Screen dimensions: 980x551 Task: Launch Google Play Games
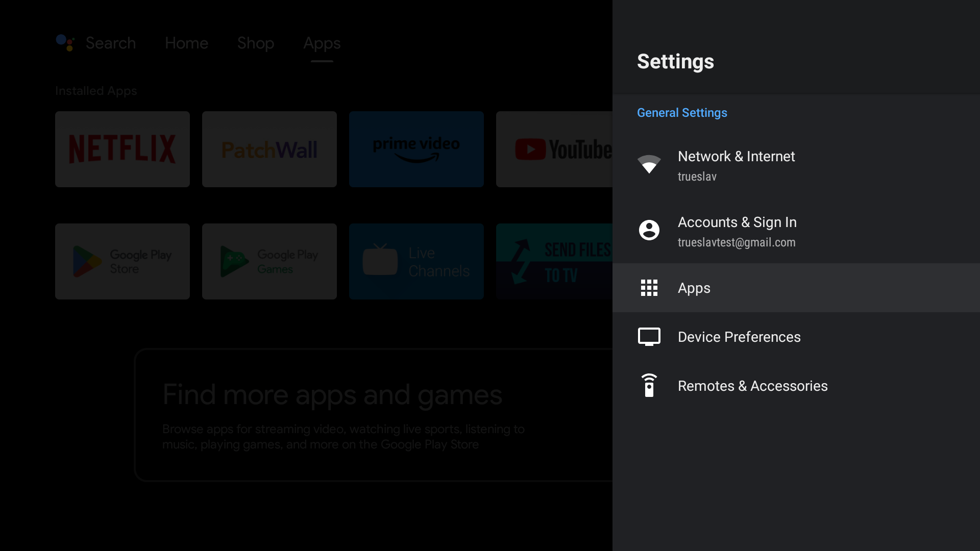click(x=269, y=261)
